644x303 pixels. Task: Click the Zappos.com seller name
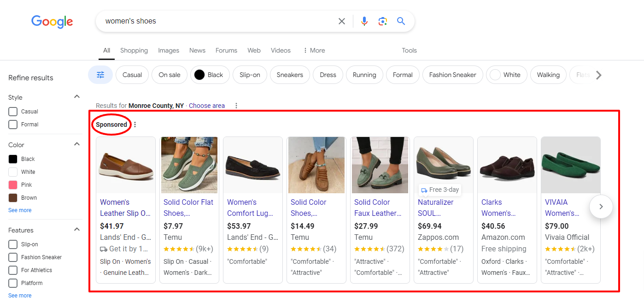[439, 237]
